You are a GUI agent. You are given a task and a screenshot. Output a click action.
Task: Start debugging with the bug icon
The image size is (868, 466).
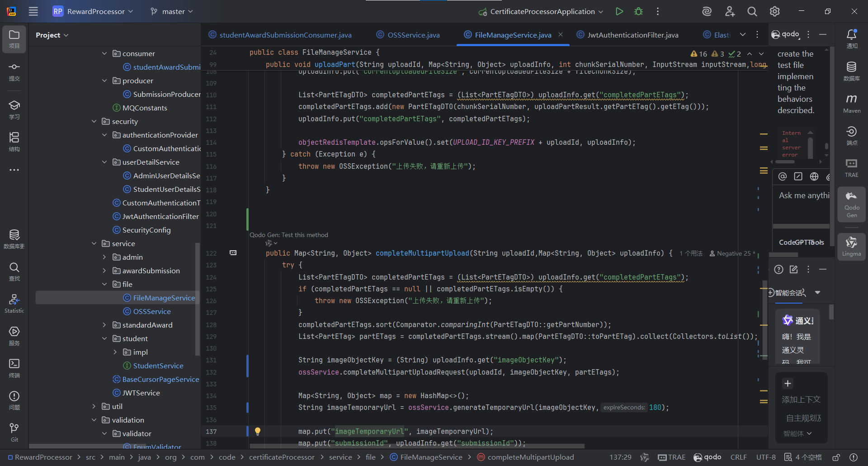point(638,11)
